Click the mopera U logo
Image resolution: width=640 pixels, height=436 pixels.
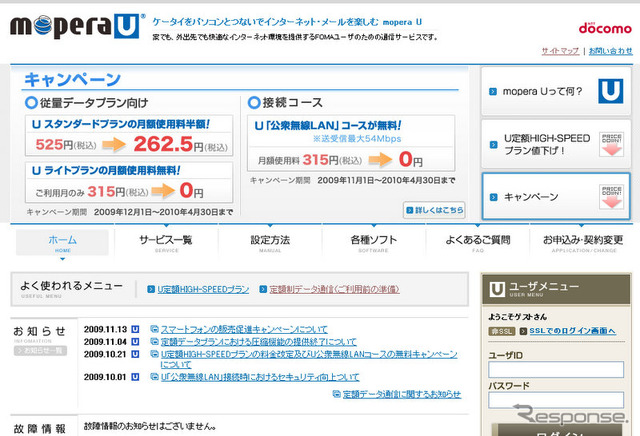click(x=77, y=26)
